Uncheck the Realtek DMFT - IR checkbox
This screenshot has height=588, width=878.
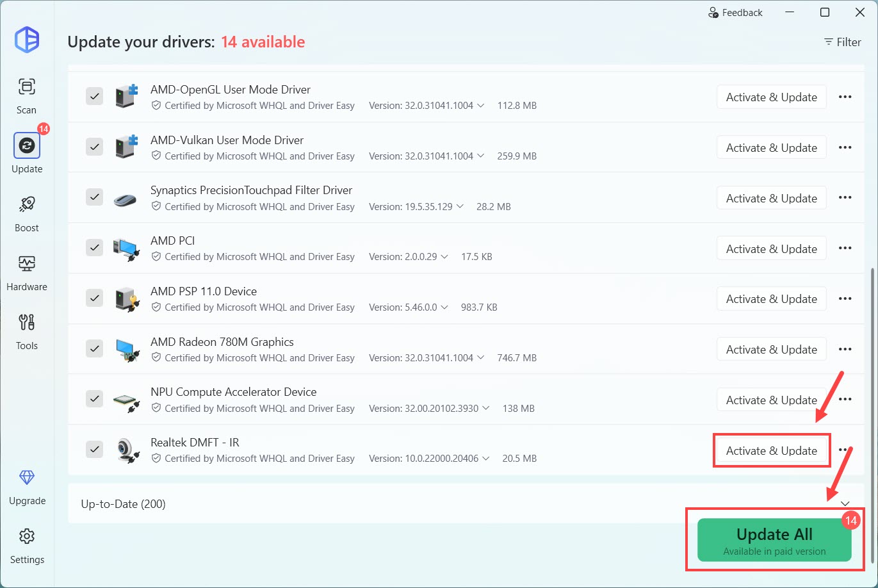[x=95, y=450]
